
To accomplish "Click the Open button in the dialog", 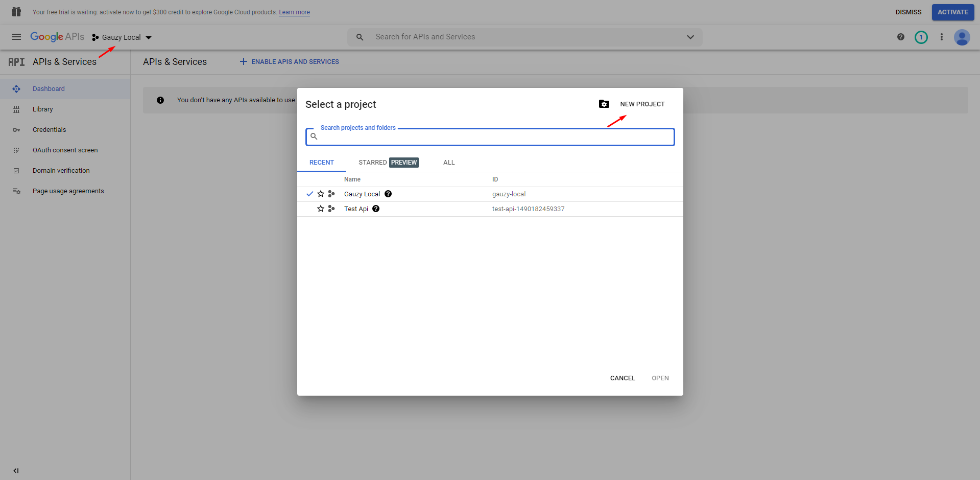I will pyautogui.click(x=660, y=378).
